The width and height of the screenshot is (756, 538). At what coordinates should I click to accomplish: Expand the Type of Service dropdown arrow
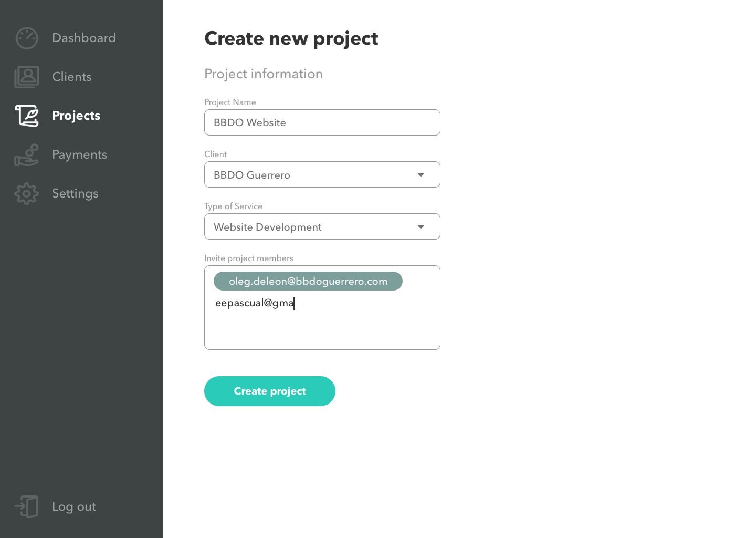click(421, 227)
